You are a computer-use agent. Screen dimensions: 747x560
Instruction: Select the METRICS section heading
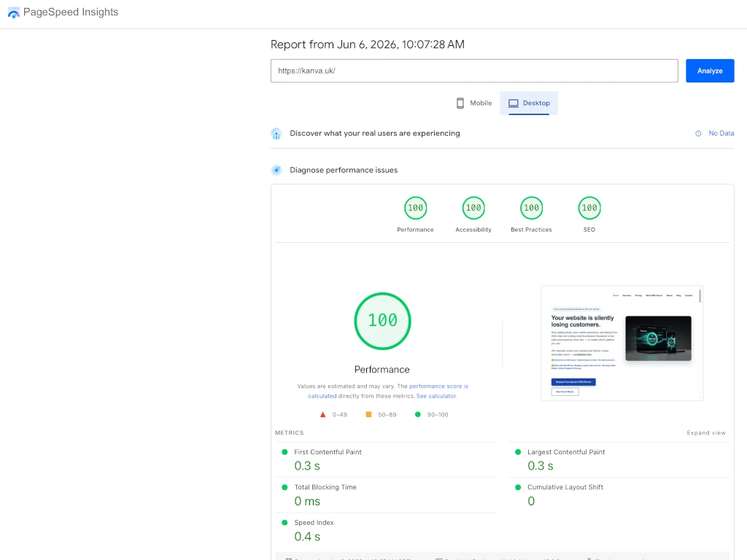tap(289, 433)
